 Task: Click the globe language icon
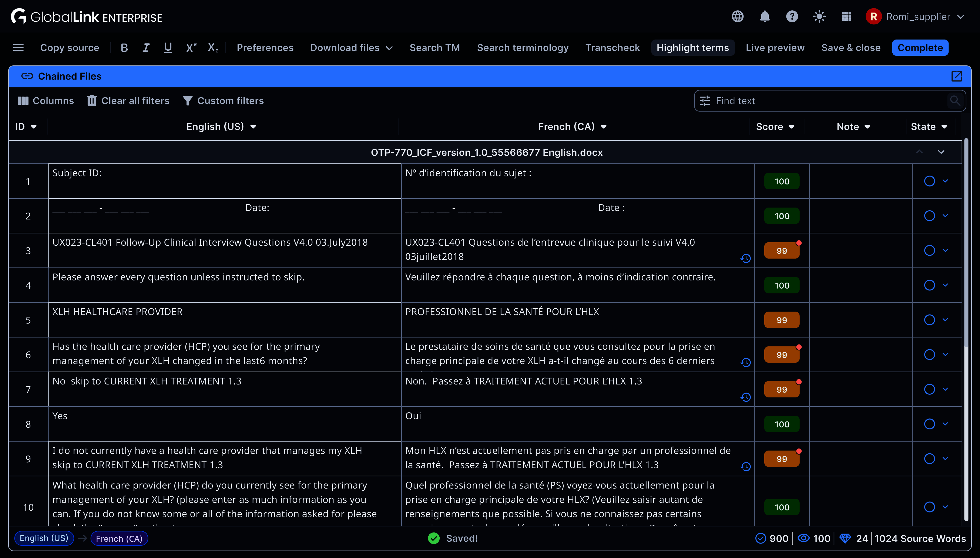point(737,16)
